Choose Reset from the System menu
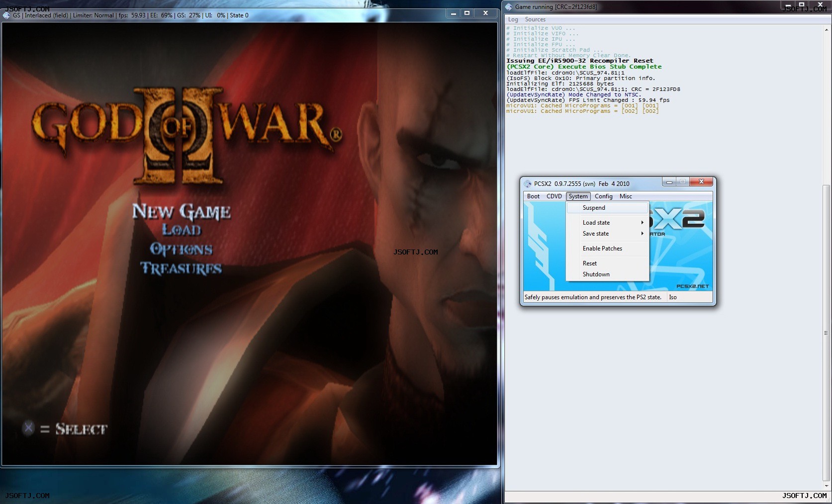The image size is (832, 504). pyautogui.click(x=608, y=263)
